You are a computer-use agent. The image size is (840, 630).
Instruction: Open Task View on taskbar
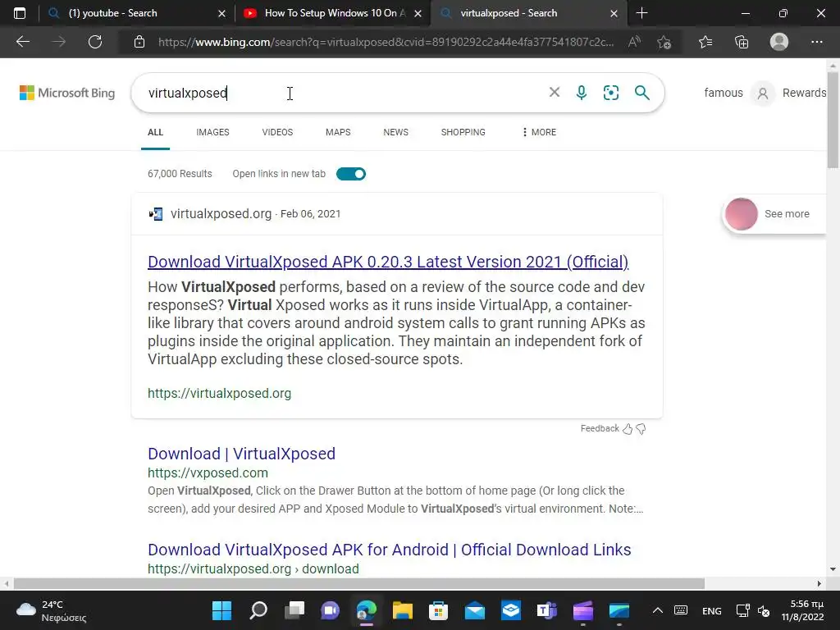pos(294,610)
